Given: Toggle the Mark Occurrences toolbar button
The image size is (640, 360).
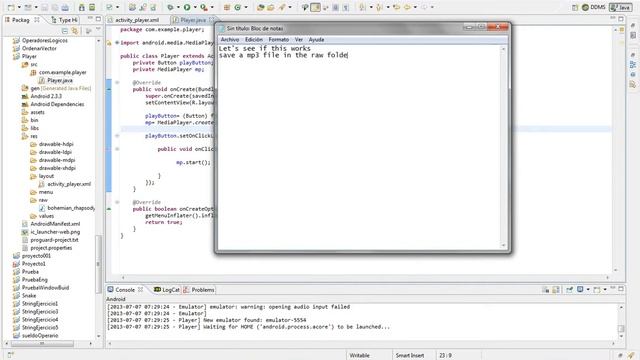Looking at the screenshot, I should coord(315,7).
